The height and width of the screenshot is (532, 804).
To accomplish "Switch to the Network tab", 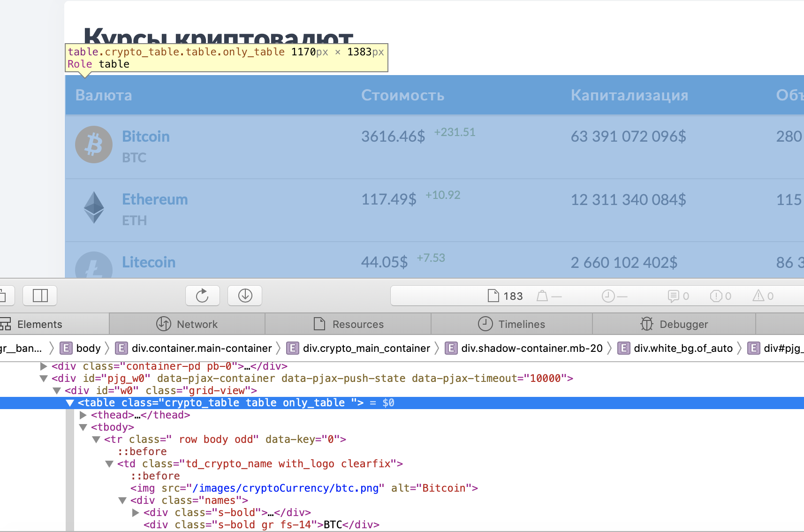I will coord(187,324).
